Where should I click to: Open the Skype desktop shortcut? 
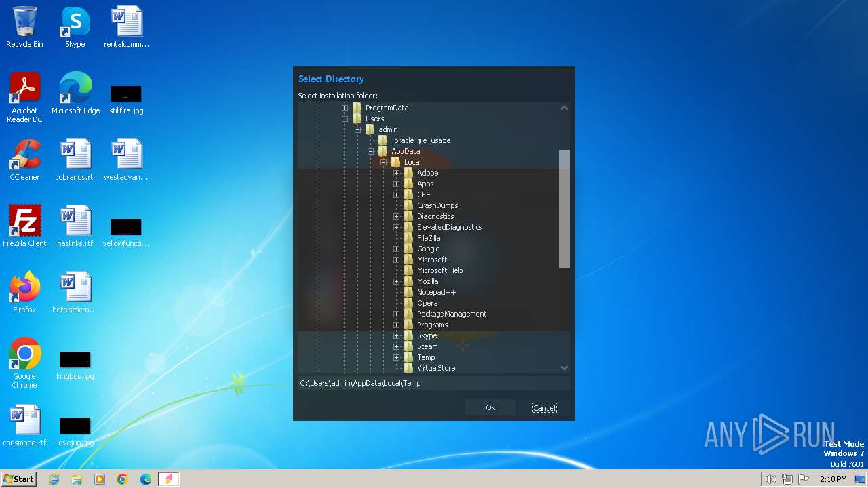75,27
